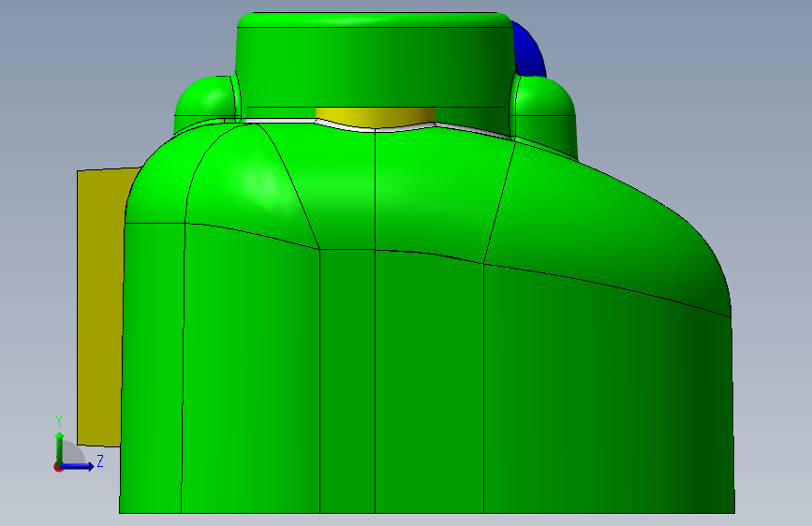Click the red origin dot of the triad
This screenshot has height=526, width=812.
pos(58,468)
